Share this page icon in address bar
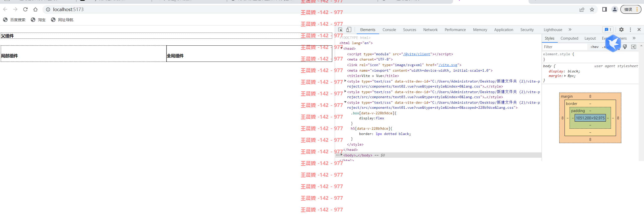The image size is (644, 218). [x=582, y=9]
